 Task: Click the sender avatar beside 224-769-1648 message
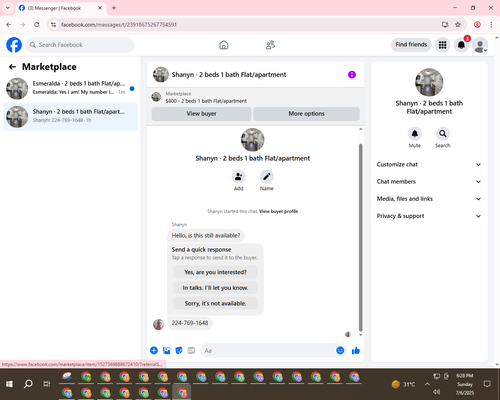158,324
